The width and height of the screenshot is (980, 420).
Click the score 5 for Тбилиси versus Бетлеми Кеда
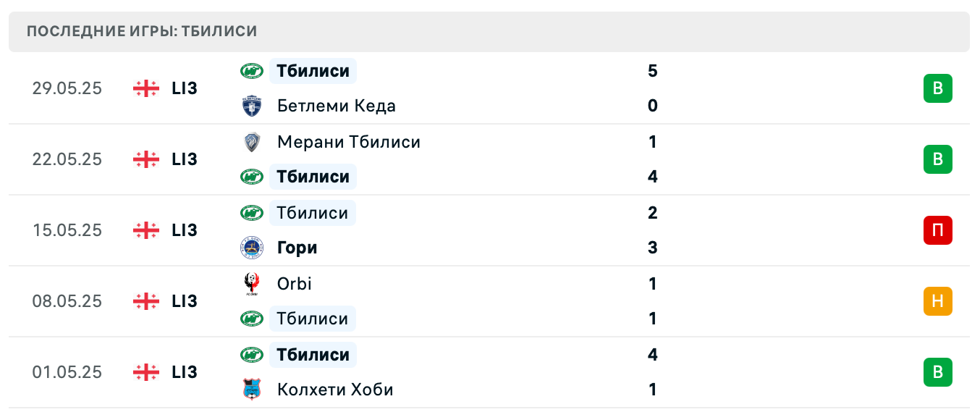click(x=653, y=71)
